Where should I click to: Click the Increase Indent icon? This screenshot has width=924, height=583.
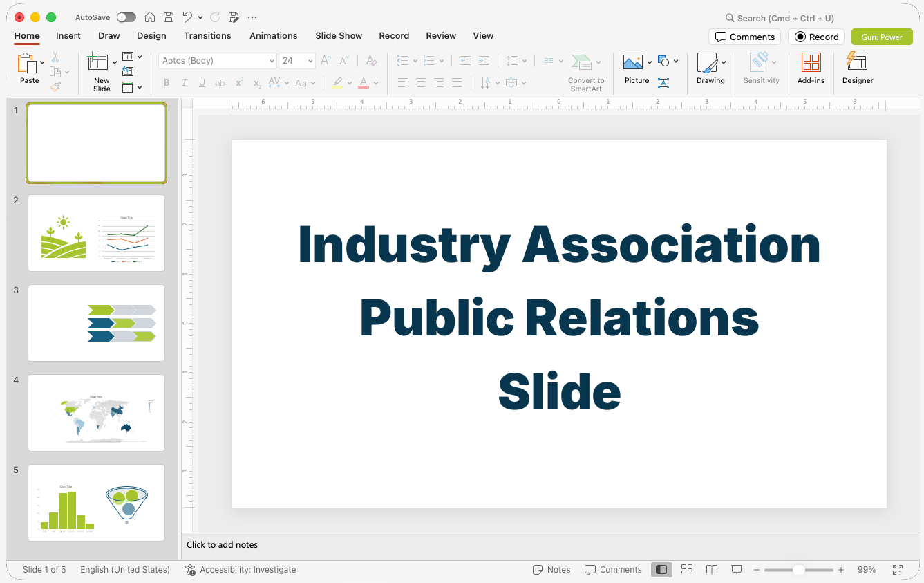[484, 61]
